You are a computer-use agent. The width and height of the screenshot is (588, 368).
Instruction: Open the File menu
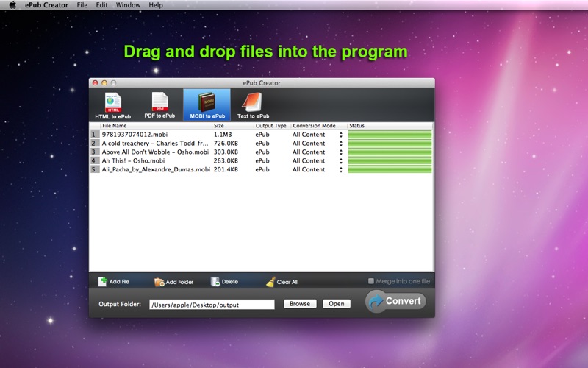pos(82,5)
